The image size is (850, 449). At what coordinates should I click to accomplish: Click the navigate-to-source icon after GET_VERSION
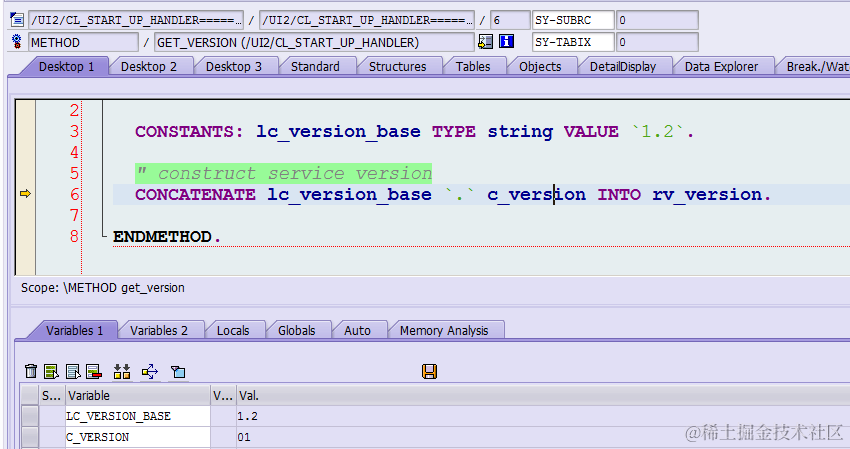(485, 41)
